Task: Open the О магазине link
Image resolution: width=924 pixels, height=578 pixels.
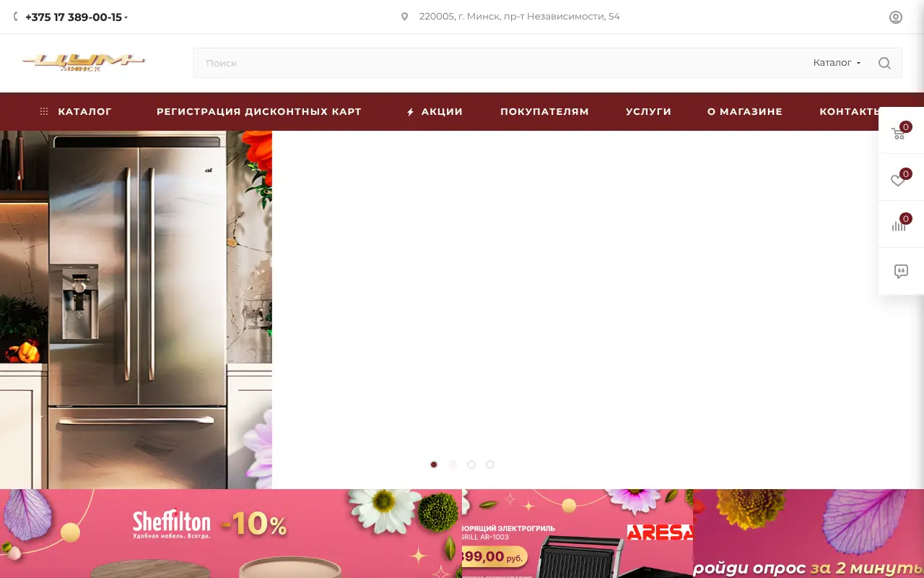Action: (x=744, y=111)
